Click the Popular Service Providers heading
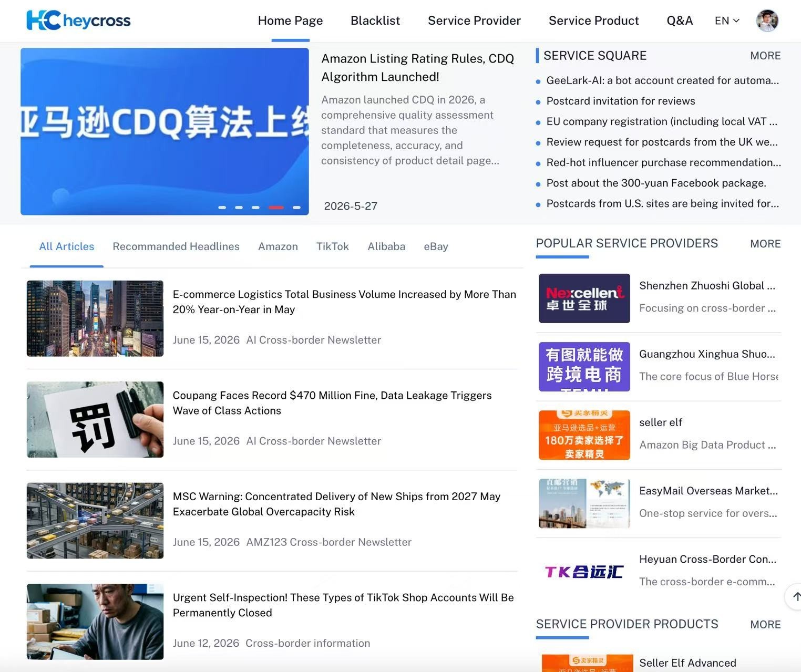Screen dimensions: 801x672 click(627, 243)
